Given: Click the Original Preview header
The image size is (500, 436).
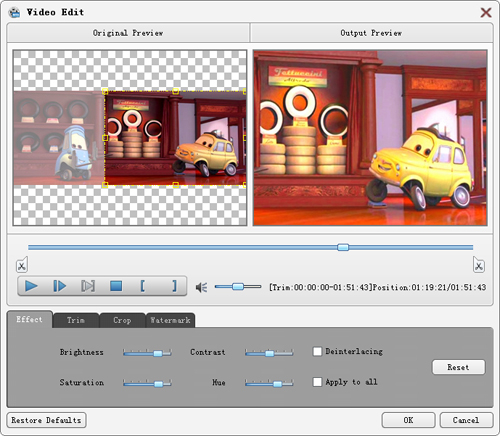Looking at the screenshot, I should (128, 33).
